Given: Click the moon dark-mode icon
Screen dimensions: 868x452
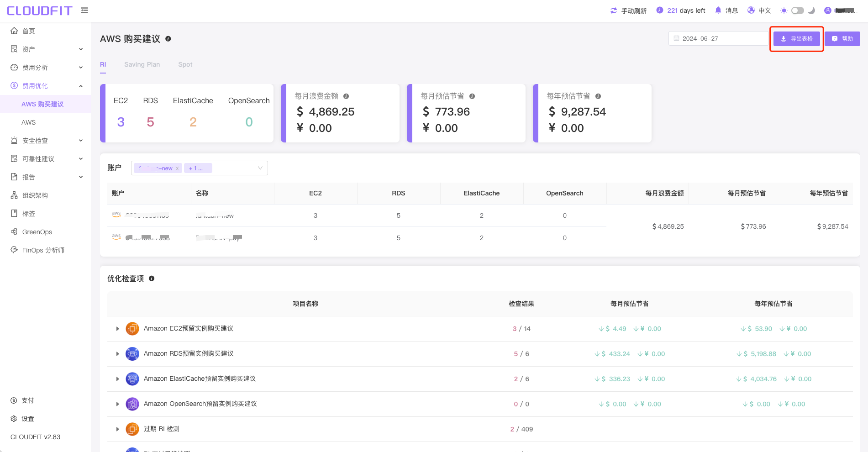Looking at the screenshot, I should pos(811,11).
